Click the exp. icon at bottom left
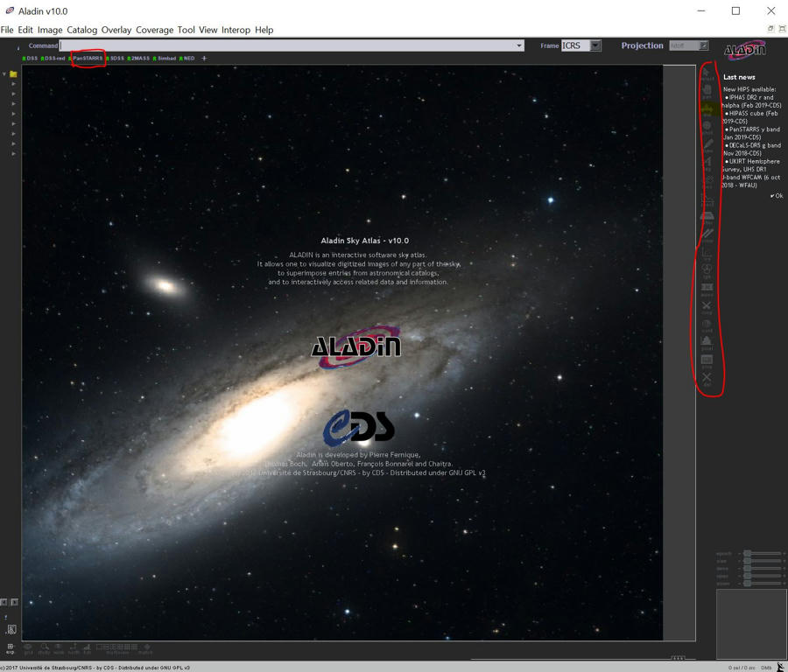The width and height of the screenshot is (788, 672). [x=10, y=648]
